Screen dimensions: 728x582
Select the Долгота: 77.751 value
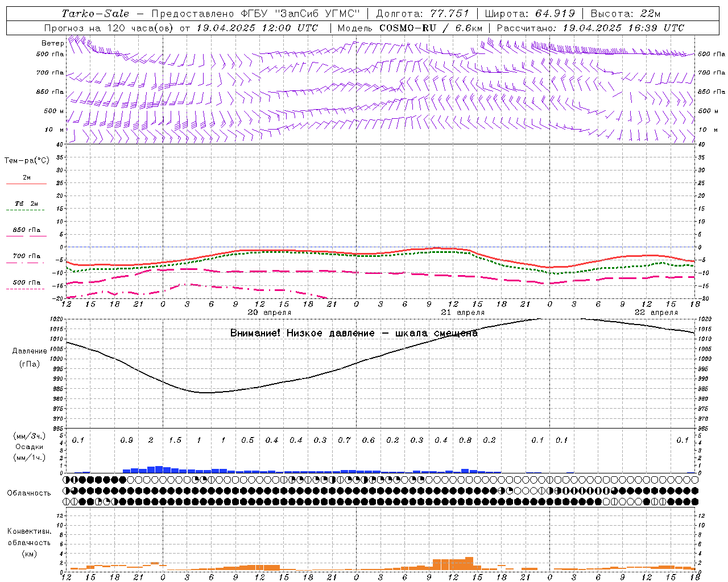pos(423,14)
